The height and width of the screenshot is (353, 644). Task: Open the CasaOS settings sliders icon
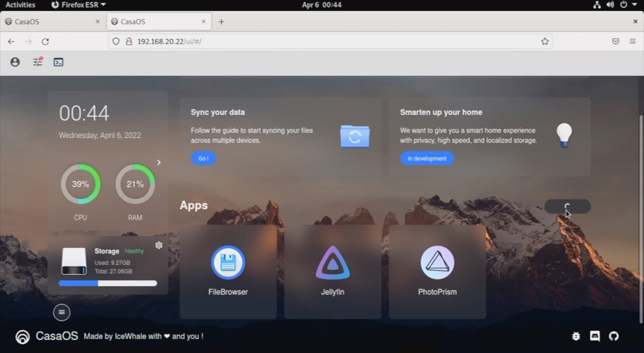[38, 62]
